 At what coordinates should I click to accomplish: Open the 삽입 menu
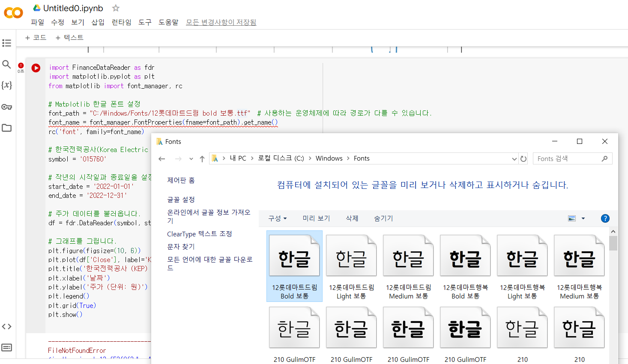tap(98, 22)
